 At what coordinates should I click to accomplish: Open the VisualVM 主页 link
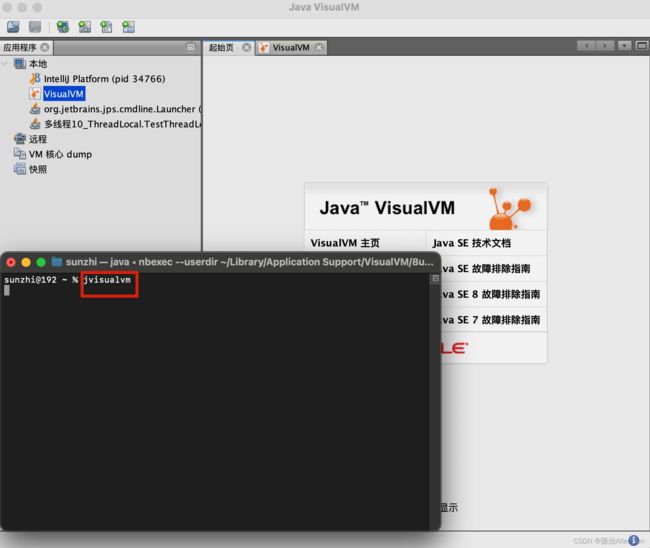tap(345, 243)
